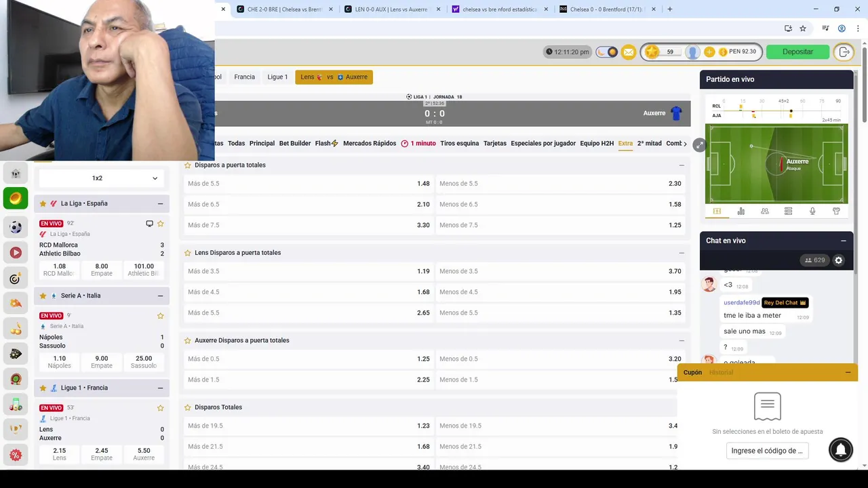
Task: Toggle the dark/light theme switch
Action: pyautogui.click(x=607, y=52)
